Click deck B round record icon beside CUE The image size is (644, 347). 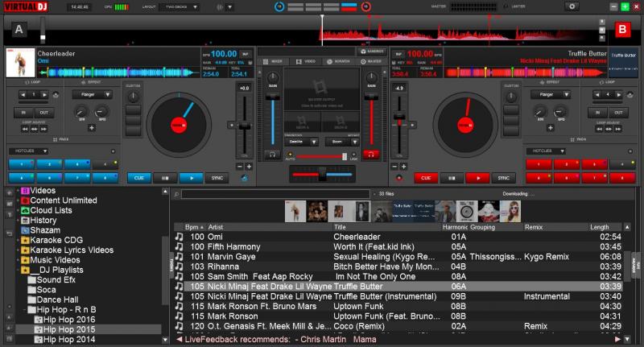point(398,178)
